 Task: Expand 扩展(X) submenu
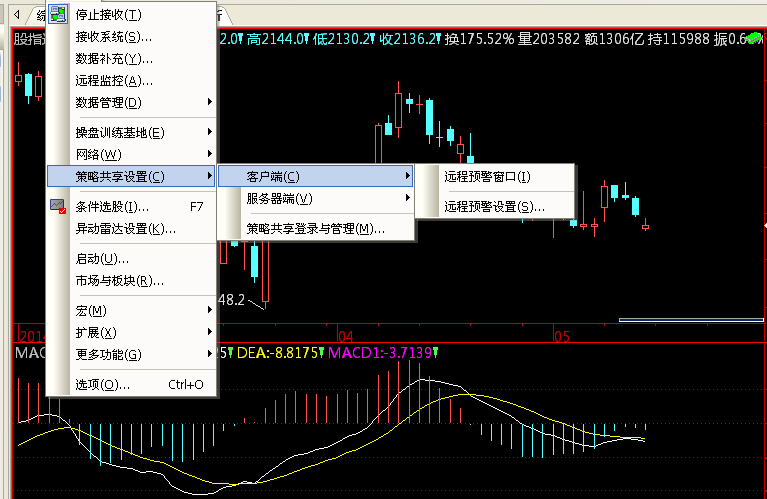point(131,333)
